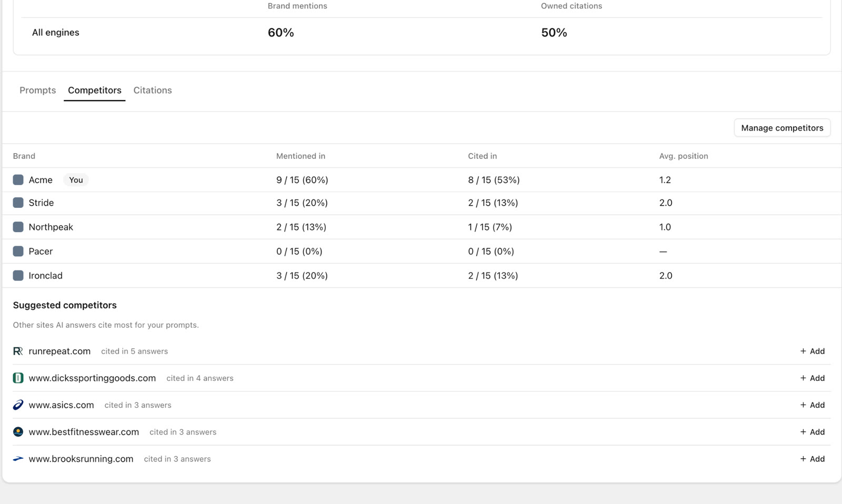Click the runrepeat.com domain name

point(59,351)
